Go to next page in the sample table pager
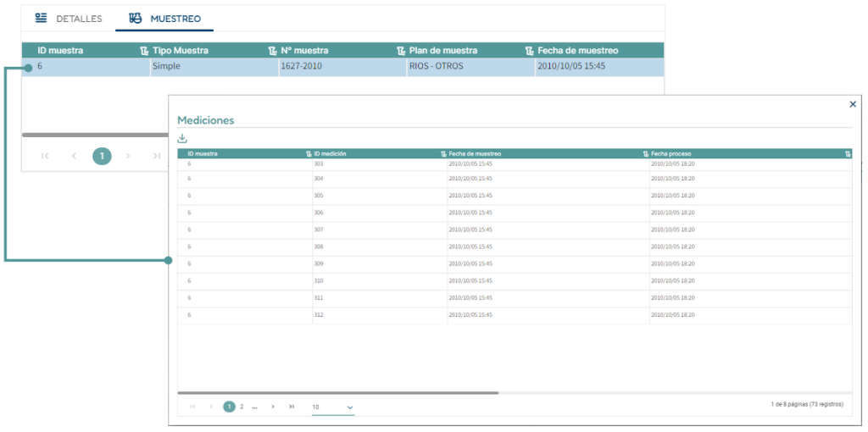Viewport: 868px width, 432px height. pyautogui.click(x=128, y=156)
